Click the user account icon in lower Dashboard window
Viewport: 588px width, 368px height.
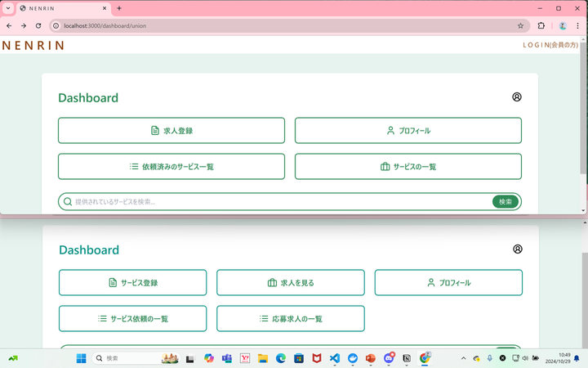518,249
